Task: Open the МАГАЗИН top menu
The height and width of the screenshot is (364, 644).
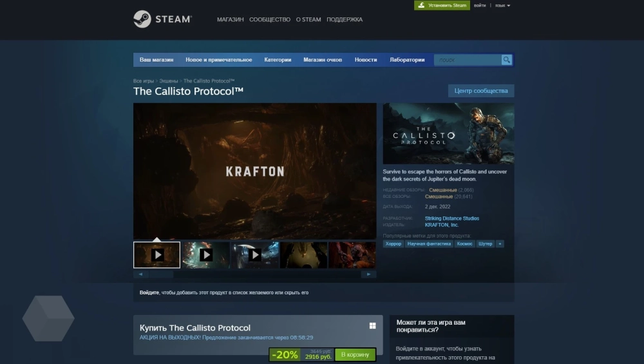Action: click(230, 19)
